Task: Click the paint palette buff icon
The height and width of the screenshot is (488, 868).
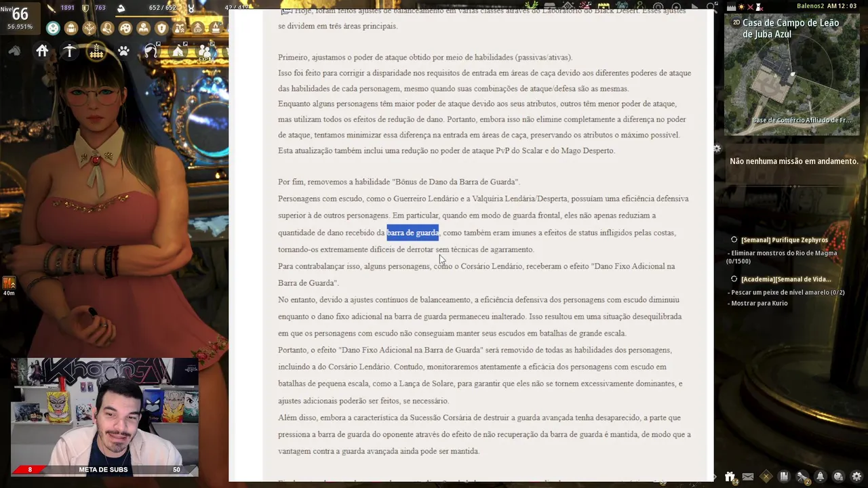Action: [x=125, y=28]
